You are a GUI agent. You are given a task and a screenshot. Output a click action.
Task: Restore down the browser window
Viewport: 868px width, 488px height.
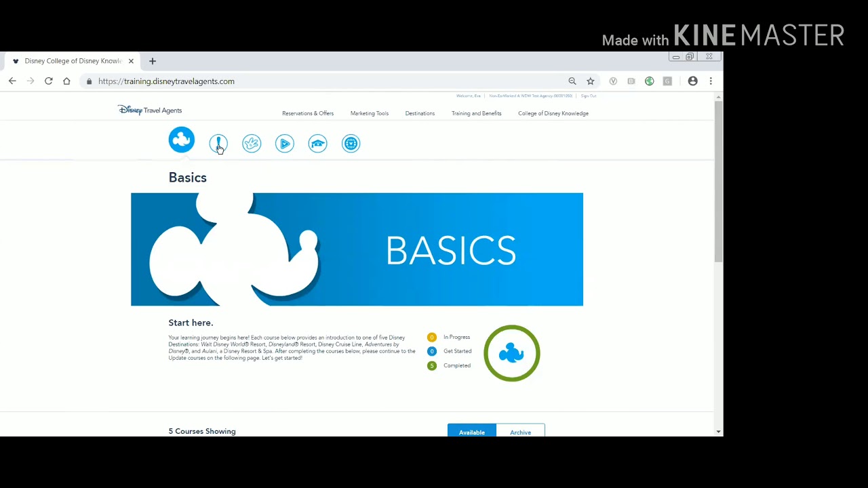[x=690, y=57]
